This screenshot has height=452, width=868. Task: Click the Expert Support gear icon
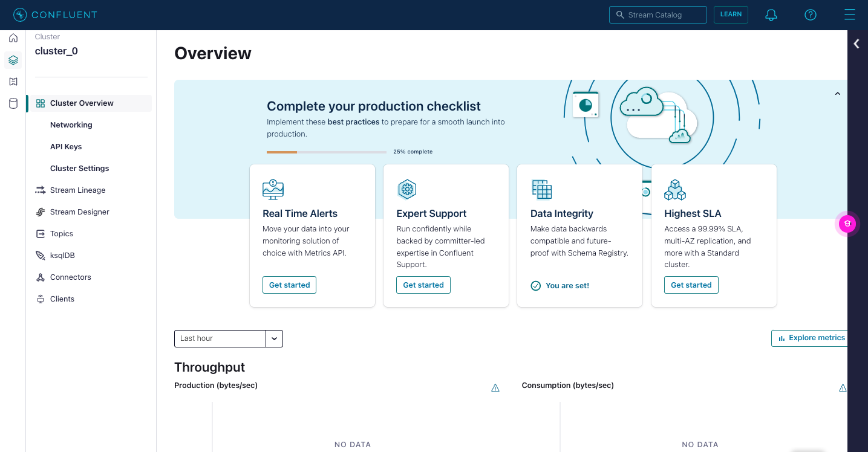[407, 189]
